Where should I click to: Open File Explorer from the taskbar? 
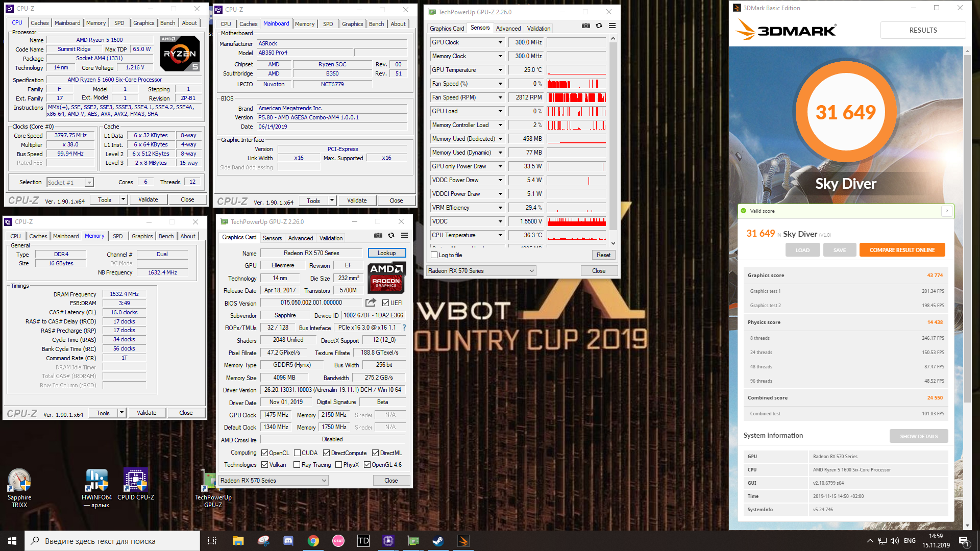pyautogui.click(x=238, y=541)
